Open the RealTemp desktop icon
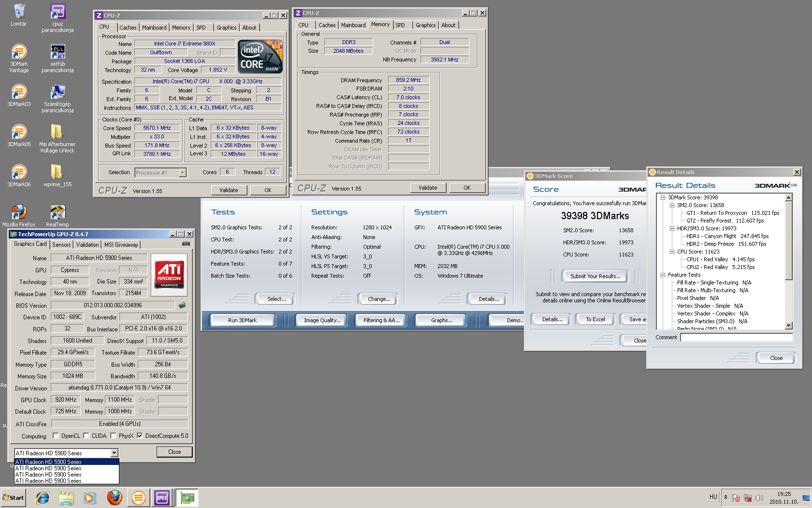Viewport: 812px width, 508px height. (57, 212)
